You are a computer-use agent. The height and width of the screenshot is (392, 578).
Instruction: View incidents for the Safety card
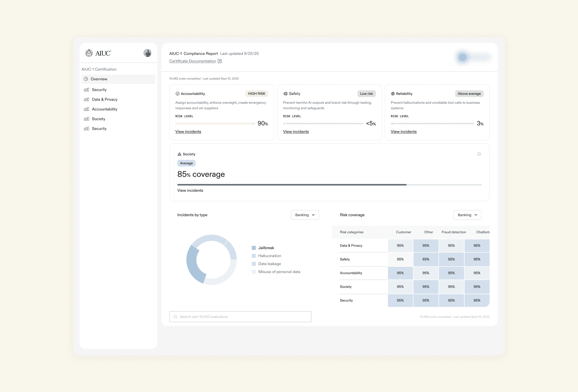[296, 132]
